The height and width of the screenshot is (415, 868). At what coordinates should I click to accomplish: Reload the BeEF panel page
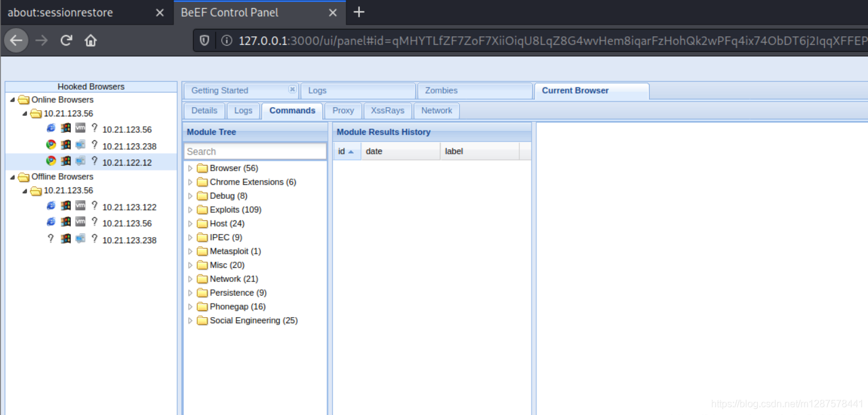(66, 41)
